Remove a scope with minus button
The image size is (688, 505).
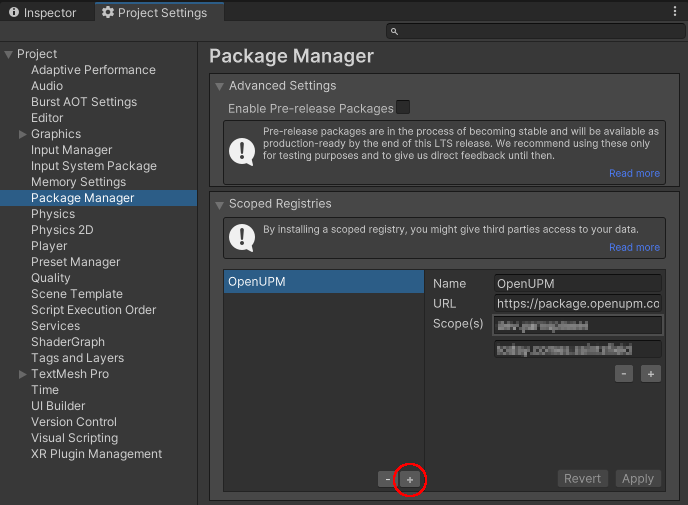[x=624, y=373]
